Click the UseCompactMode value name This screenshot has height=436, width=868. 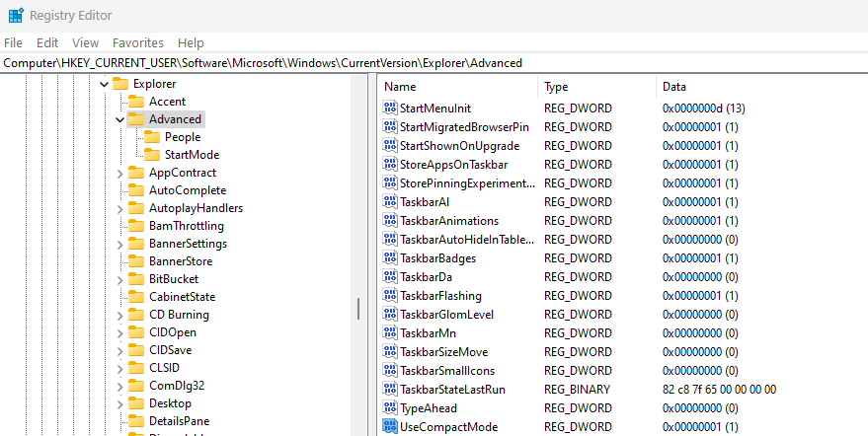click(x=449, y=426)
